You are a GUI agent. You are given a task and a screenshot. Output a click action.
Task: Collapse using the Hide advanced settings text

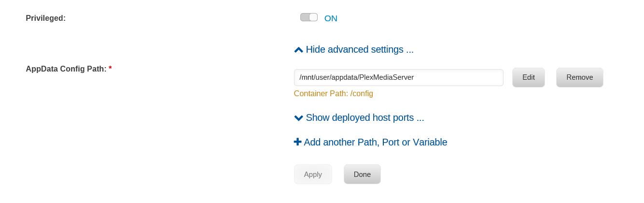click(360, 49)
